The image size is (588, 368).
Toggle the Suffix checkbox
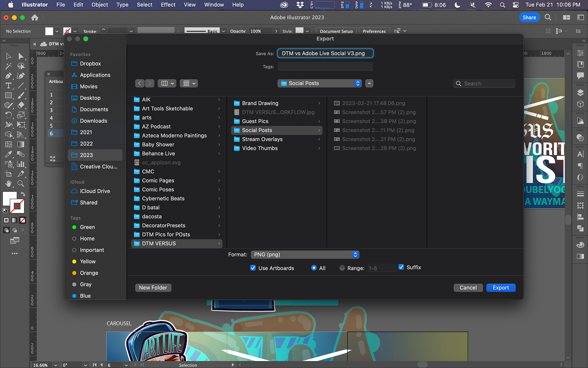pos(401,267)
